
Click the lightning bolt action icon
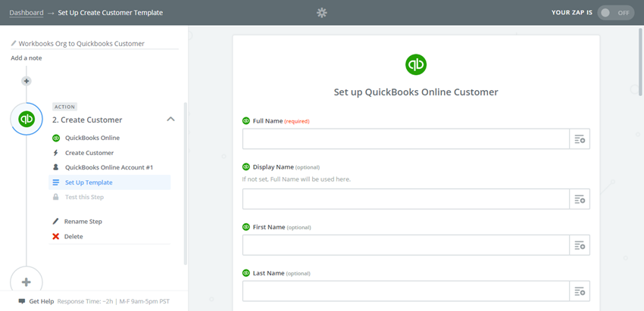pyautogui.click(x=56, y=153)
